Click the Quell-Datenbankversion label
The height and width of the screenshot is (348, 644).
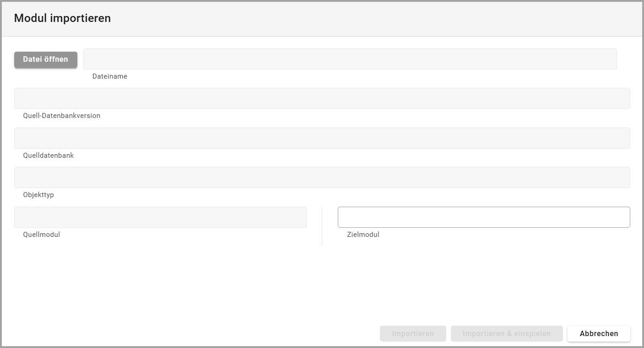62,116
